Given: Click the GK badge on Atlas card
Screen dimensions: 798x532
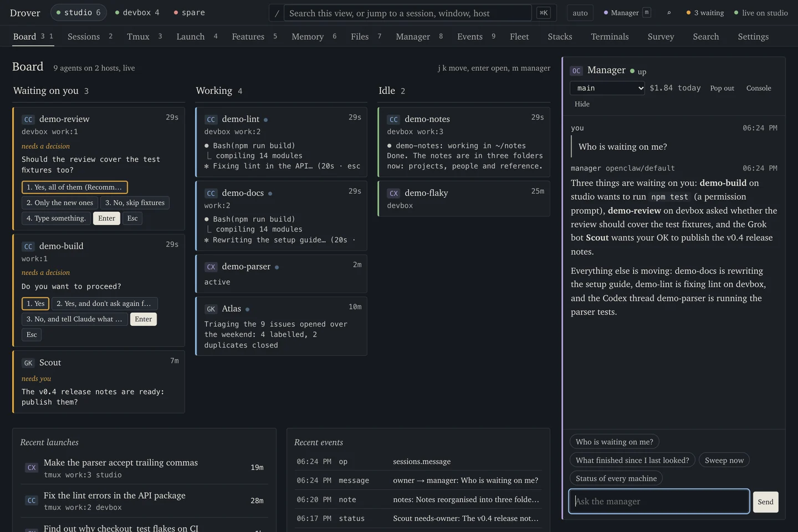Looking at the screenshot, I should pos(211,309).
